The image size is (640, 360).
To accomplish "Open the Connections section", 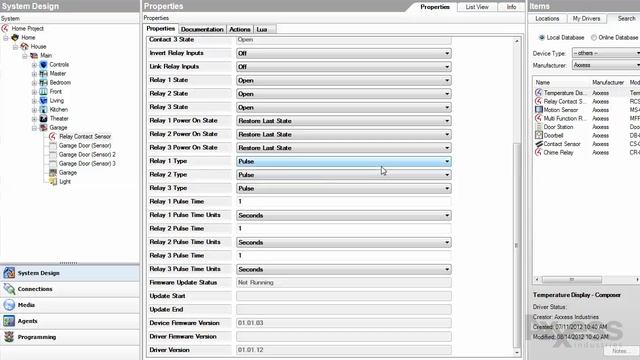I will click(70, 289).
